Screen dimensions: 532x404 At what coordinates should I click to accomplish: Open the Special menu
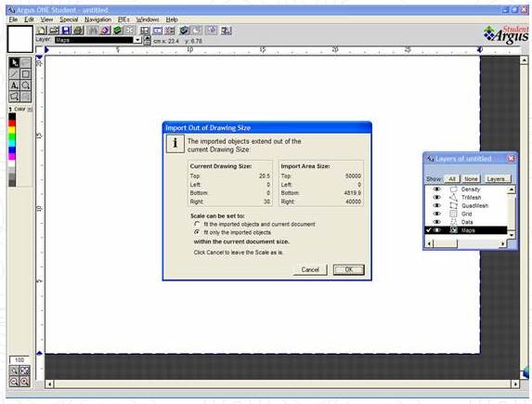(69, 20)
